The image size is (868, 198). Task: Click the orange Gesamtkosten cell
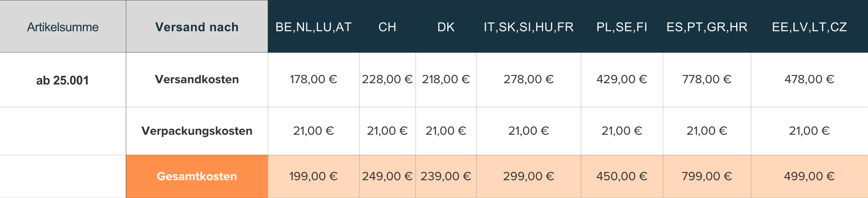[197, 176]
